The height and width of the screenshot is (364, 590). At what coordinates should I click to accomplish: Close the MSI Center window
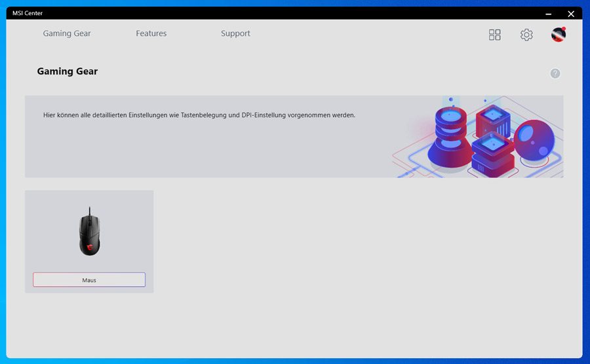click(571, 14)
